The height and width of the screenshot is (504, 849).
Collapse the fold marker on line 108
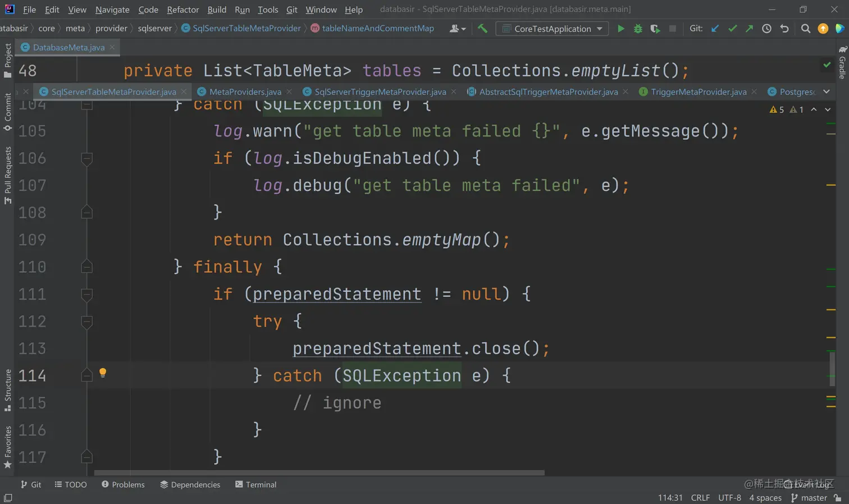click(x=87, y=212)
